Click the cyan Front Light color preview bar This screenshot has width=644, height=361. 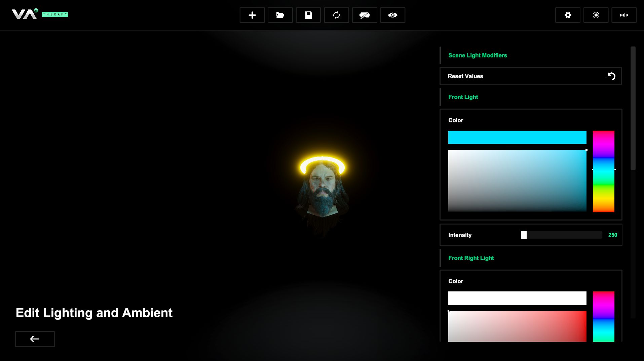(517, 137)
